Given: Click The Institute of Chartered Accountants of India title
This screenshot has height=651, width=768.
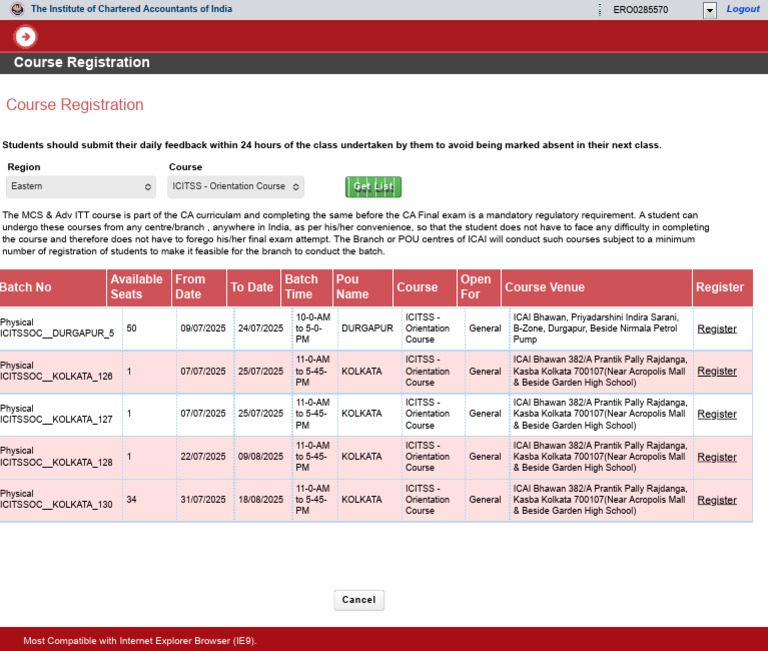Looking at the screenshot, I should pos(131,9).
